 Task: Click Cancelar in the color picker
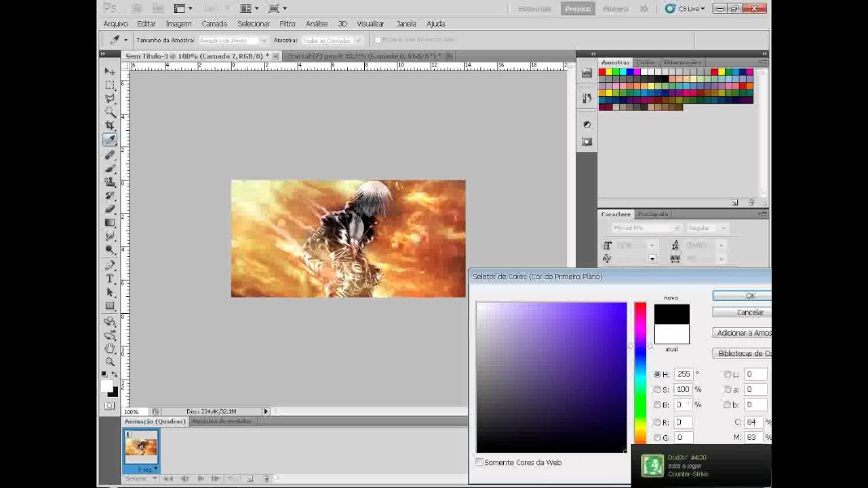pyautogui.click(x=742, y=312)
